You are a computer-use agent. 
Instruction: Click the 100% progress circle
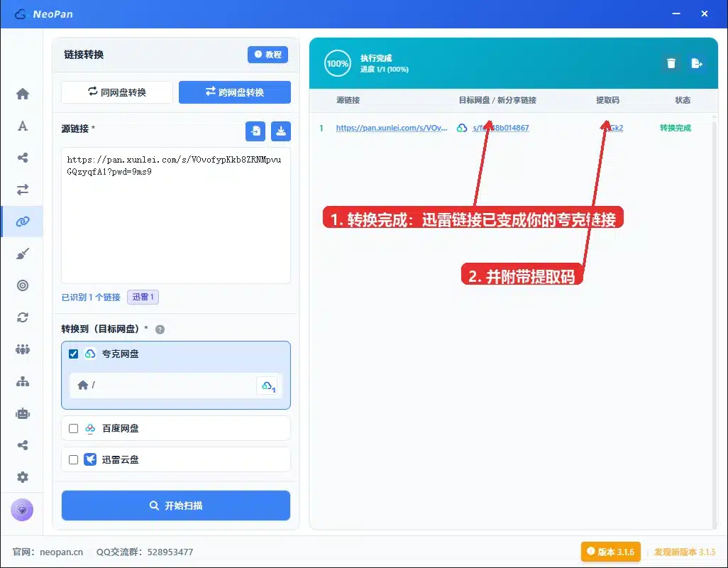coord(338,63)
